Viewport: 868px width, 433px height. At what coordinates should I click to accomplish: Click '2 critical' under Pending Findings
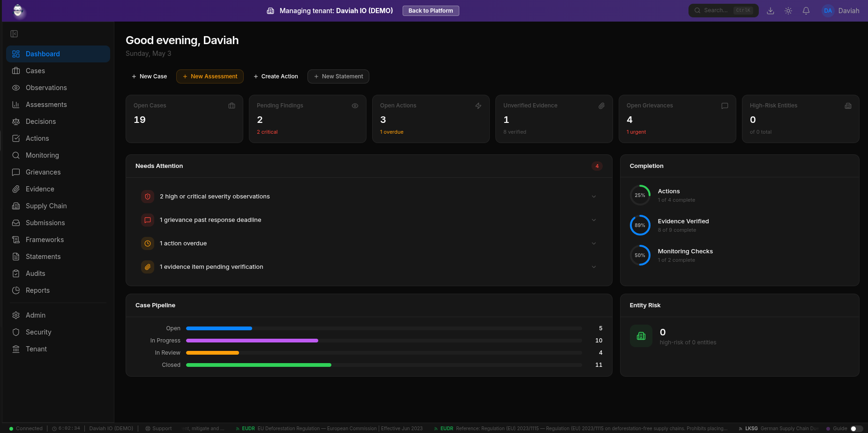point(267,132)
